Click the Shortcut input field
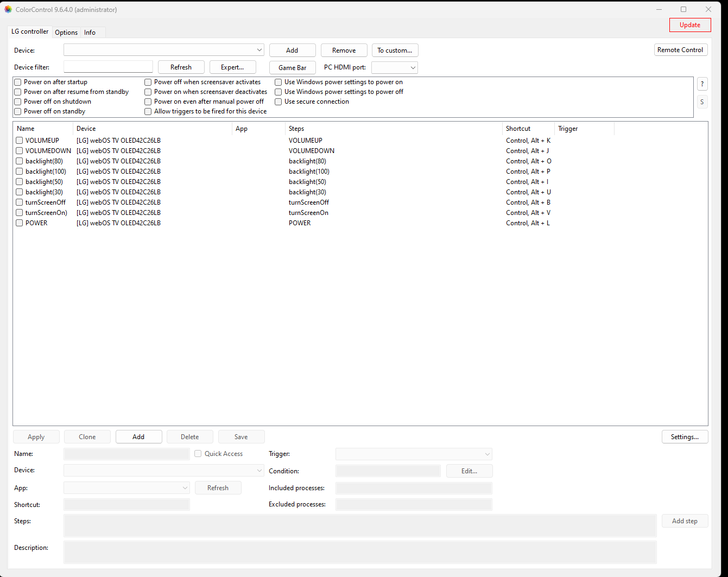 click(126, 505)
